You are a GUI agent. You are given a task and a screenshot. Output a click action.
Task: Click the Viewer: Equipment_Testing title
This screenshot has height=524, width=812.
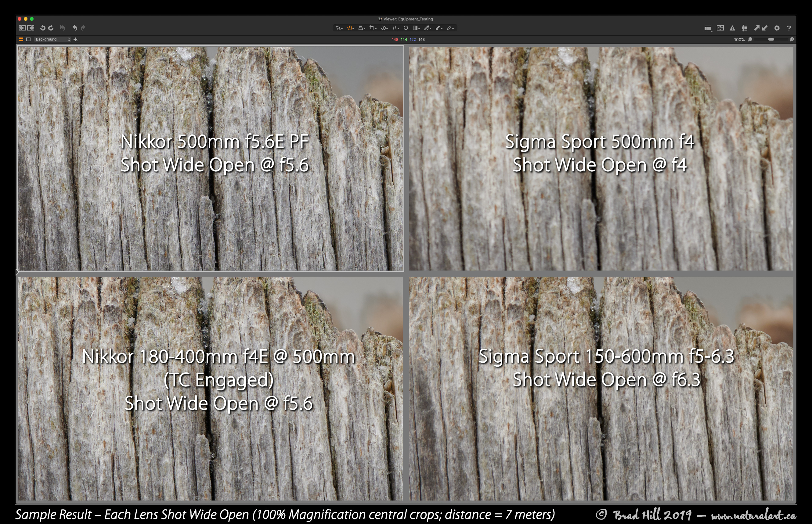click(x=408, y=19)
